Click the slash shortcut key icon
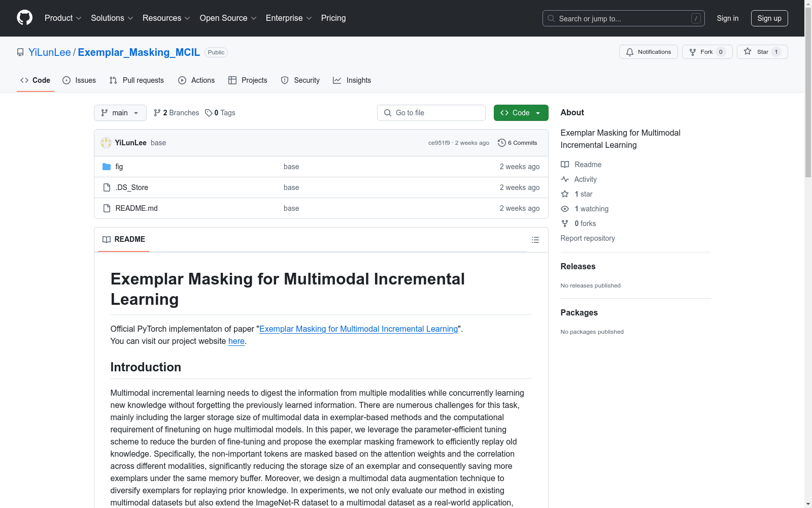 tap(696, 18)
